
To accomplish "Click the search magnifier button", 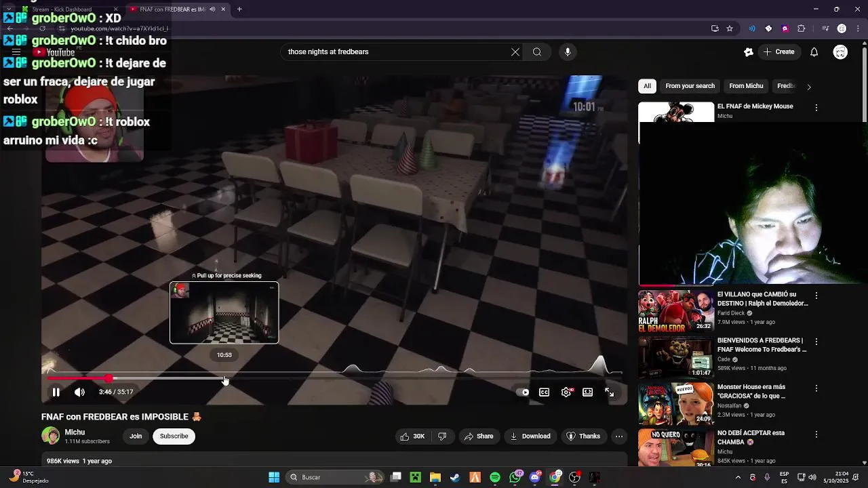I will 537,52.
